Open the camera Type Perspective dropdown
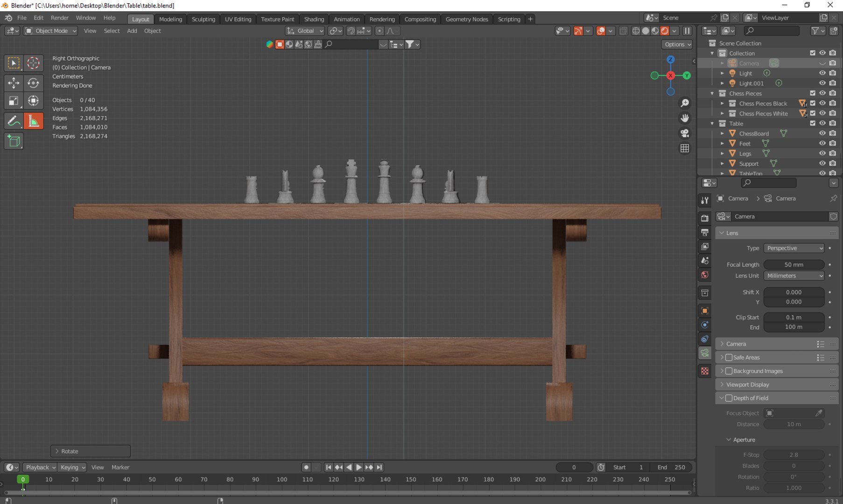This screenshot has width=843, height=504. pos(794,248)
